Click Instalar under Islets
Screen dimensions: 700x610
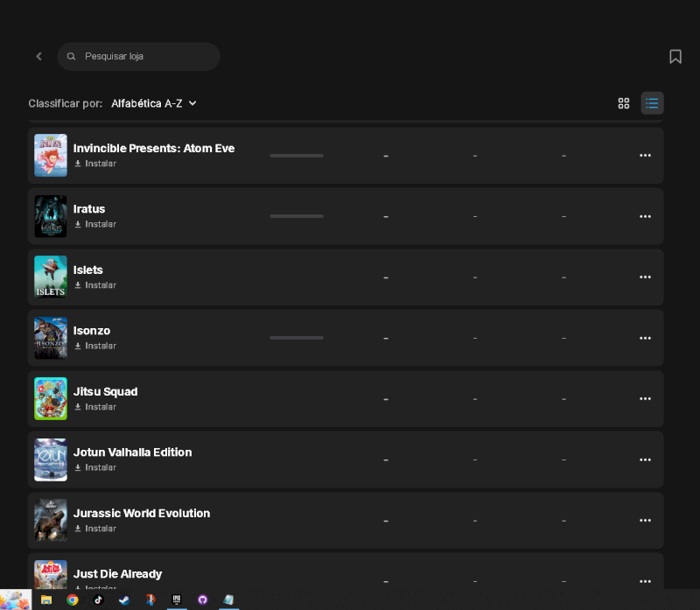point(95,285)
